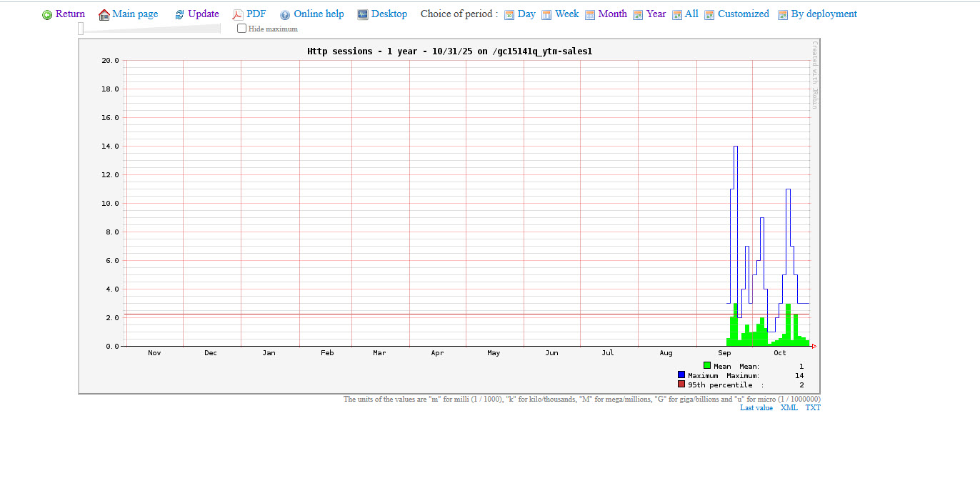Select the Month period
The width and height of the screenshot is (980, 481).
click(x=612, y=14)
